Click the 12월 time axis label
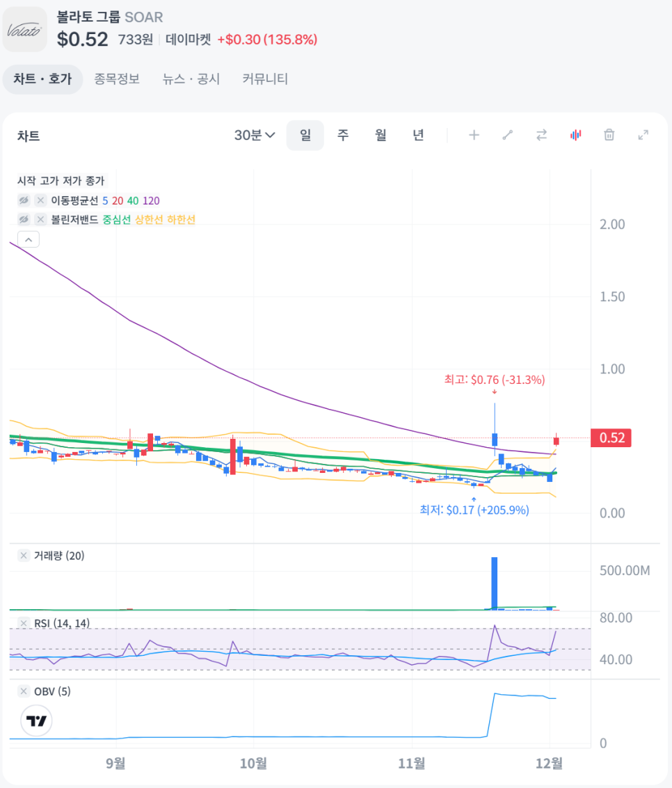The width and height of the screenshot is (672, 788). (x=550, y=764)
